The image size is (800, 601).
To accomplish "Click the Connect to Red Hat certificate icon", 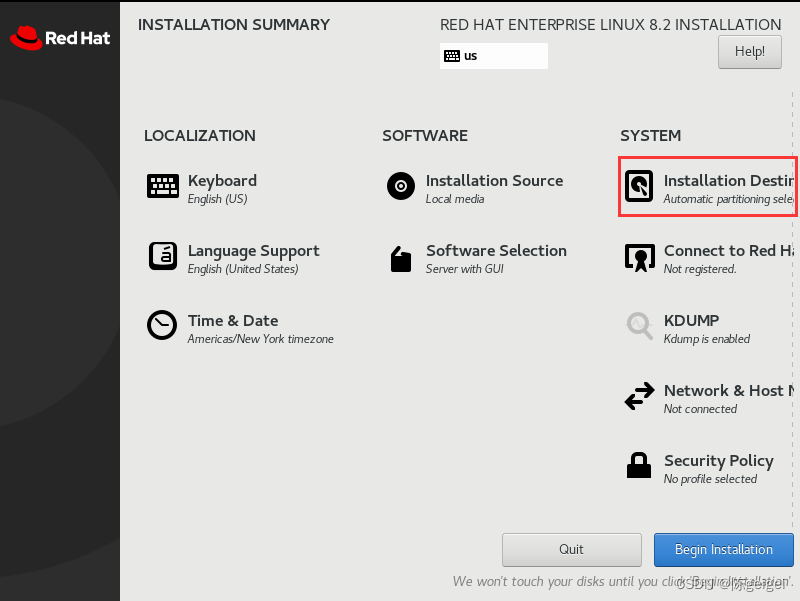I will tap(640, 257).
